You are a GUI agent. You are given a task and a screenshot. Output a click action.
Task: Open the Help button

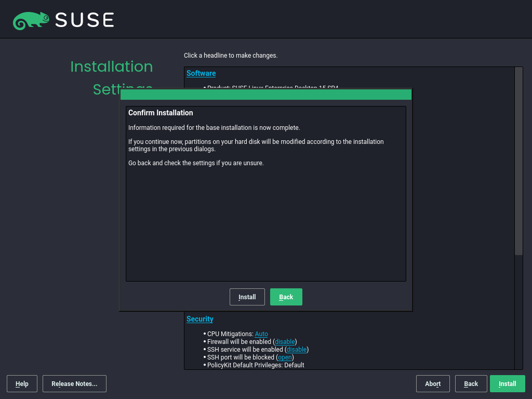click(x=22, y=384)
